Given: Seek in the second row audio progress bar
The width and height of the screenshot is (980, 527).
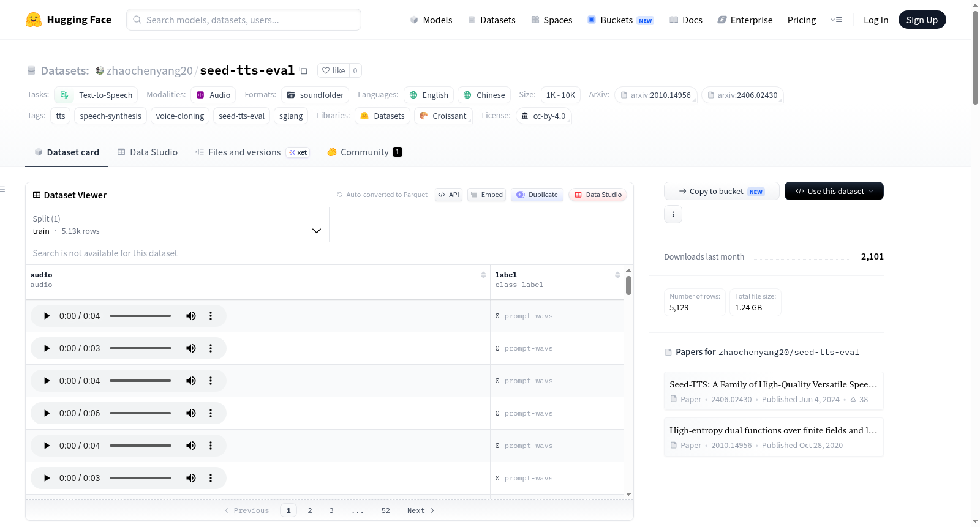Looking at the screenshot, I should (140, 348).
